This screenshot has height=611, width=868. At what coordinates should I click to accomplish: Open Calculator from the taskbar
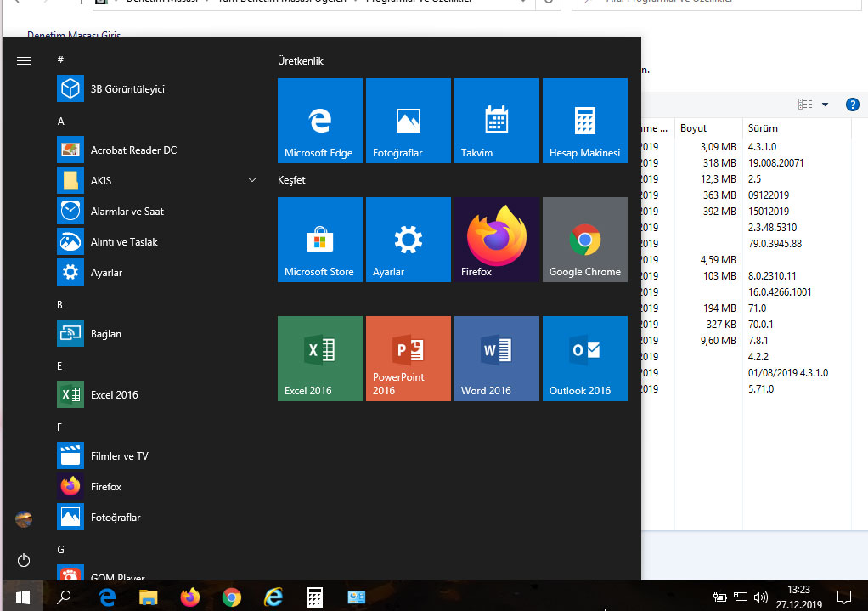tap(315, 597)
